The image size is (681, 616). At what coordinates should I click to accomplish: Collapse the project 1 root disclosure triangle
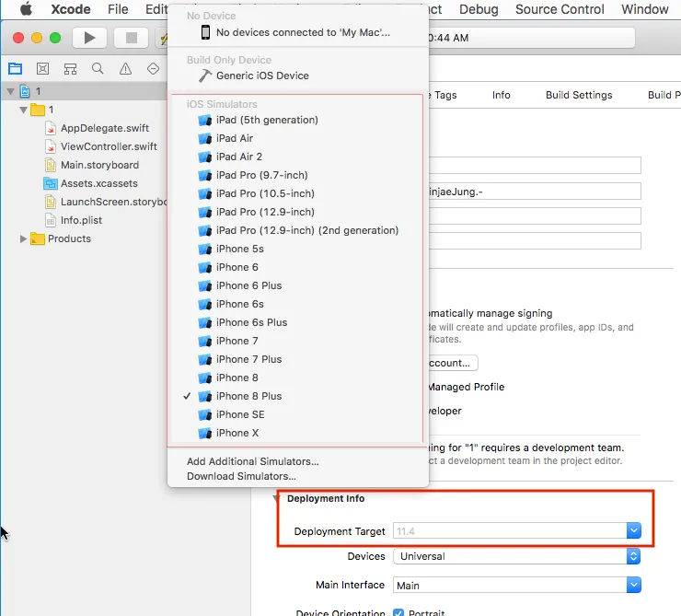click(10, 92)
